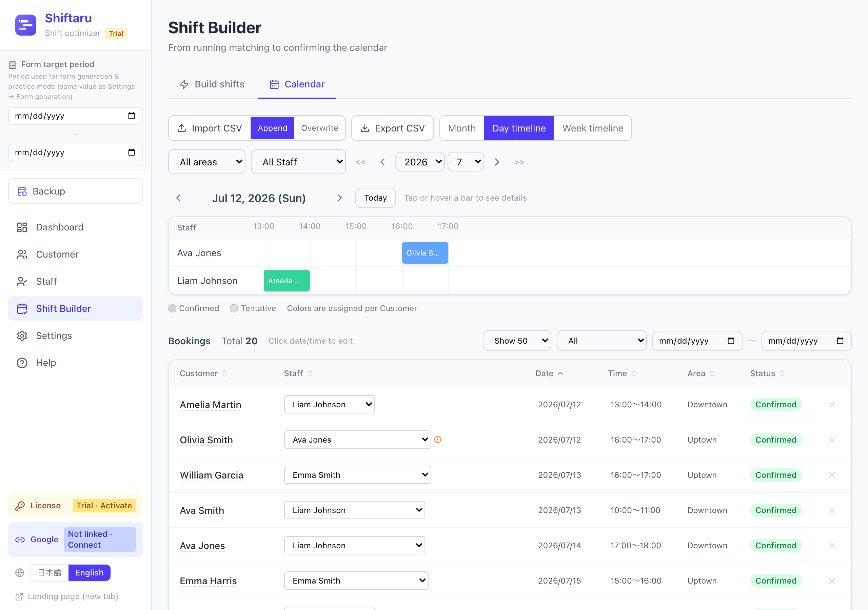Sort bookings by Status column
Viewport: 868px width, 610px height.
767,373
